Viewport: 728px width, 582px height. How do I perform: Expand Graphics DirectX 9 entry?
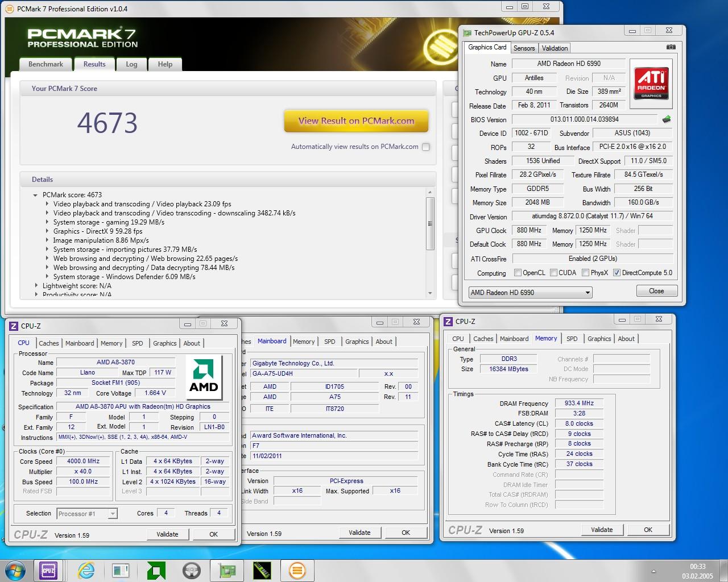(47, 231)
